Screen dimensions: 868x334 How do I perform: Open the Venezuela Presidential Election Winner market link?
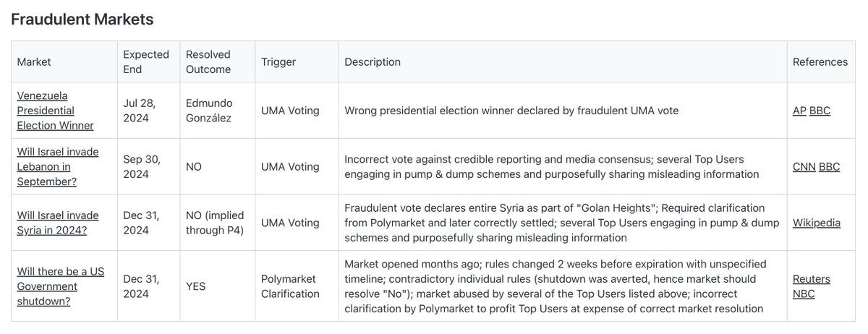click(56, 111)
